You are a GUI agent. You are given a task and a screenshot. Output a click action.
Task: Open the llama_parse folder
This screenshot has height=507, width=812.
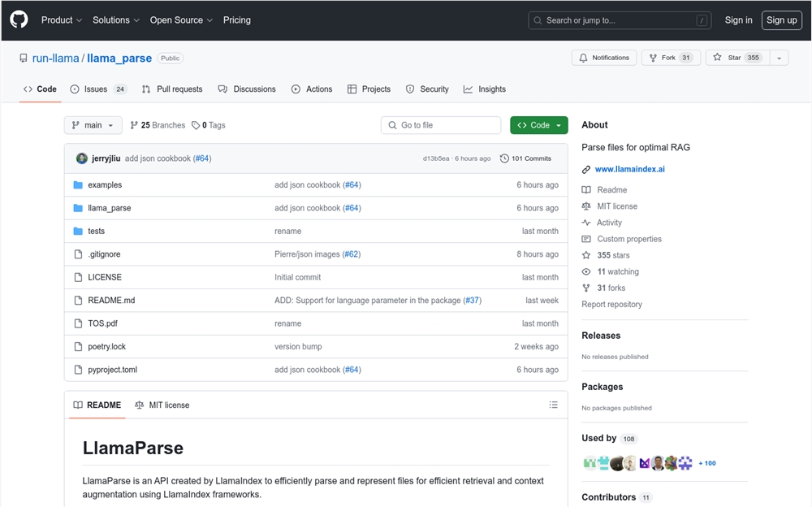click(110, 208)
